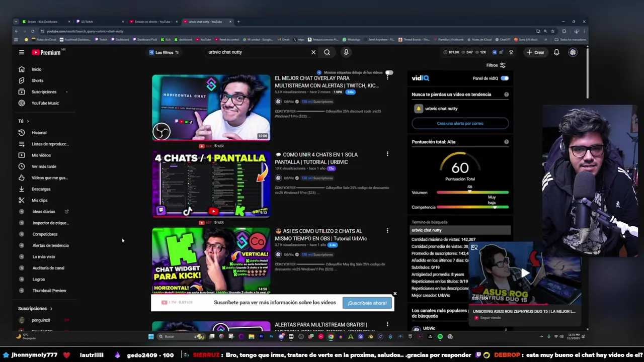The width and height of the screenshot is (644, 362).
Task: Switch to the Stream - Kick Dashboard tab
Action: point(46,22)
